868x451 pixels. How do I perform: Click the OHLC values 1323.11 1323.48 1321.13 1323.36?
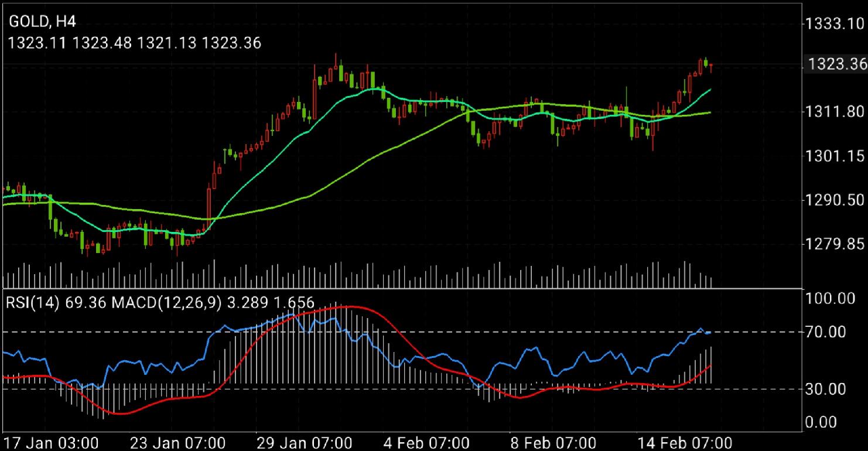tap(135, 43)
